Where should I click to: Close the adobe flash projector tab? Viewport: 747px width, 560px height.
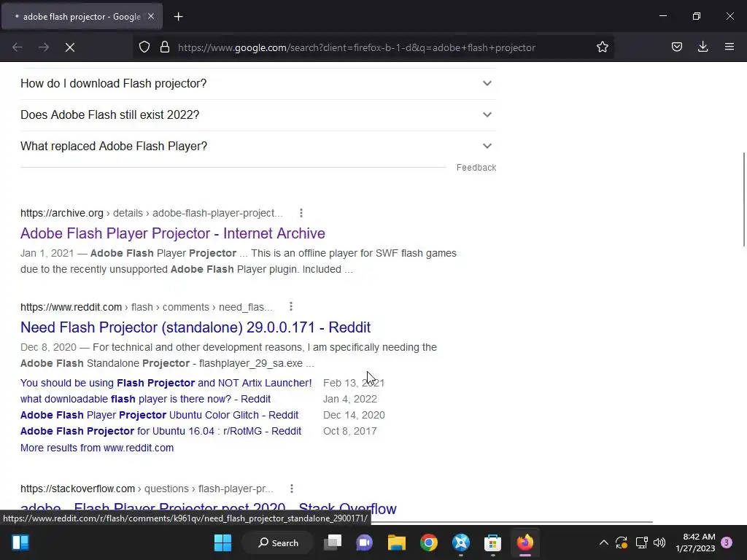click(151, 17)
